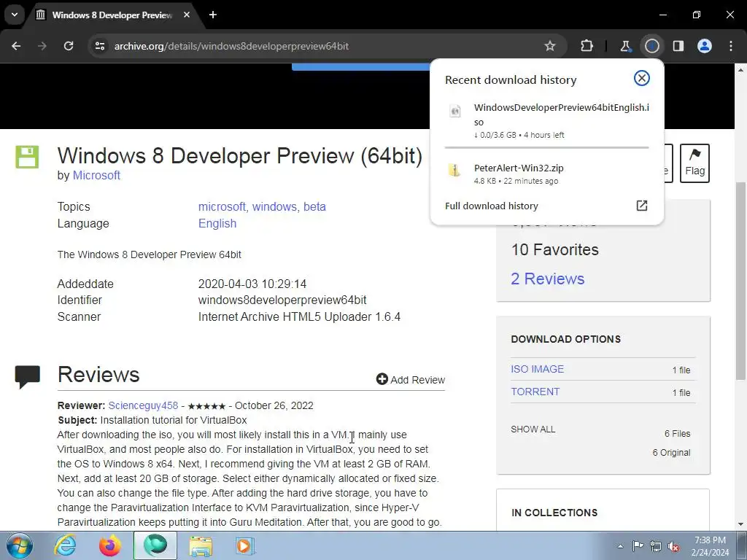Click 10 Favorites text
This screenshot has height=560, width=747.
click(554, 249)
